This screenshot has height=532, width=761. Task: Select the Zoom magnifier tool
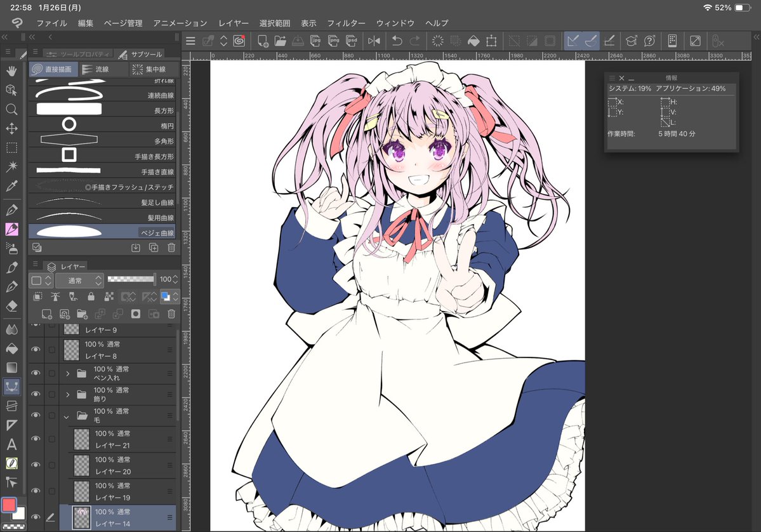point(11,109)
